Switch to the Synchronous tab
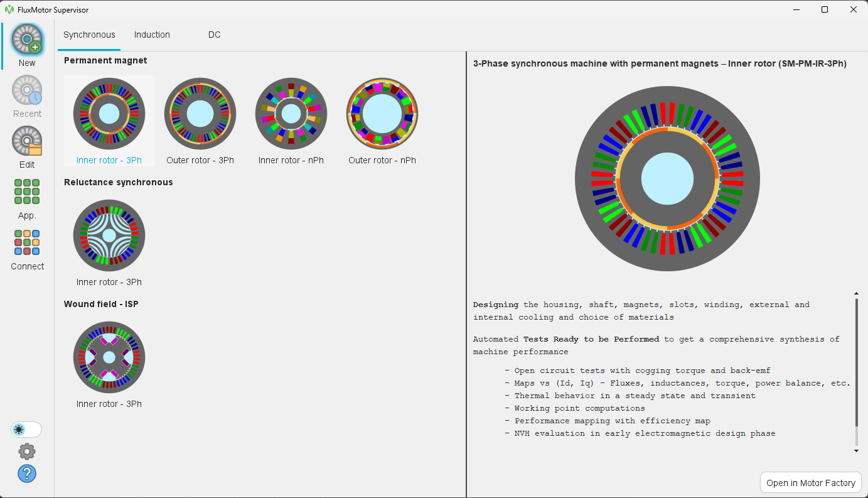Image resolution: width=868 pixels, height=498 pixels. pos(89,35)
